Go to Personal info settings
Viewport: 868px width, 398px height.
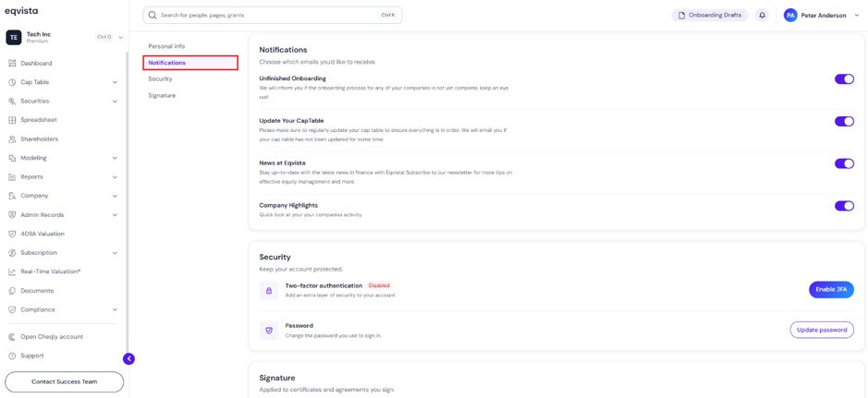tap(166, 46)
